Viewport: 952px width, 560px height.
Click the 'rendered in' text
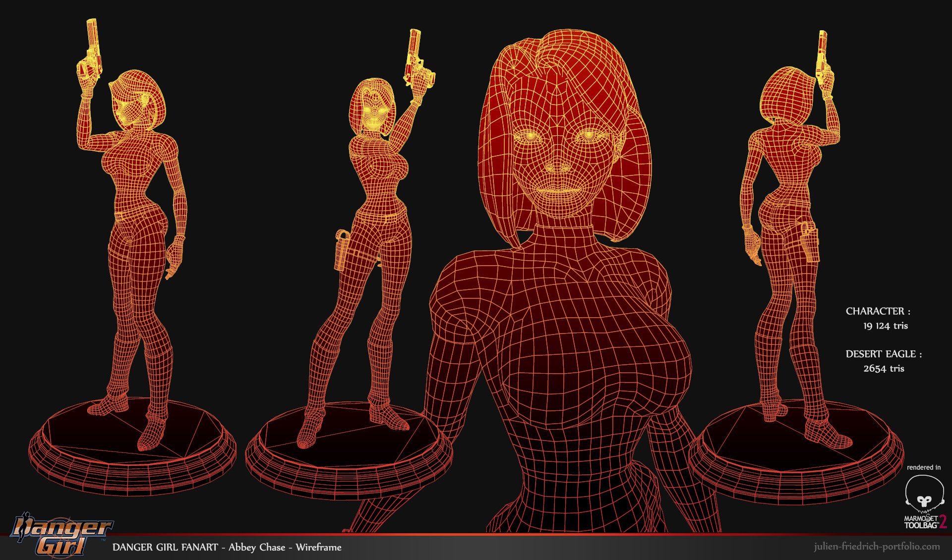pos(924,467)
